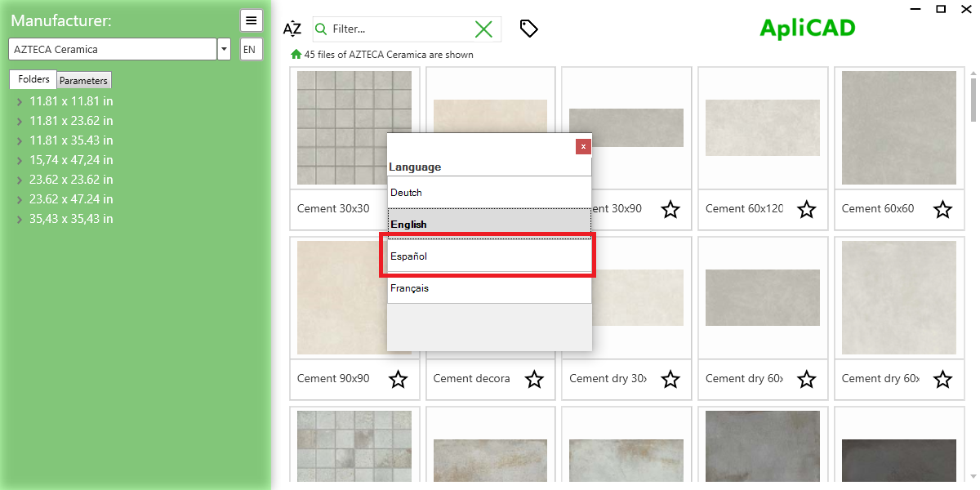Open language settings via EN button

pyautogui.click(x=251, y=49)
